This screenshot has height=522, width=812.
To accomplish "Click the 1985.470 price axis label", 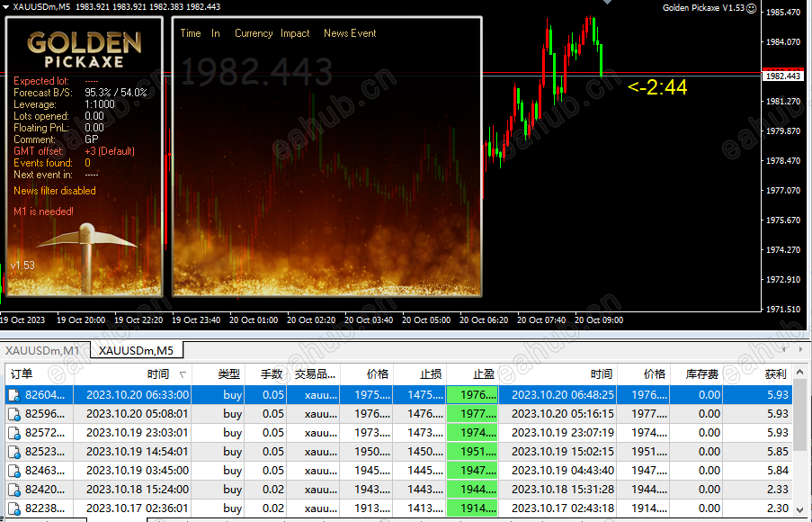I will (783, 12).
